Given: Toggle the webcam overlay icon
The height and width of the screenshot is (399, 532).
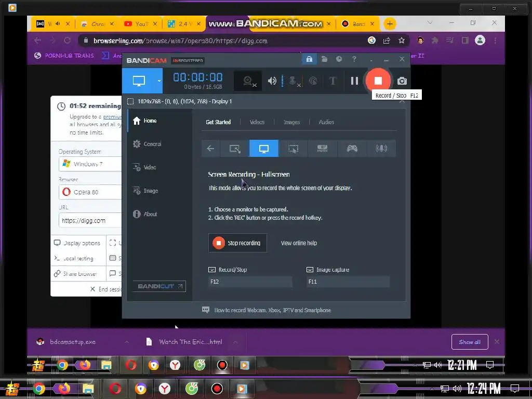Looking at the screenshot, I should 248,81.
